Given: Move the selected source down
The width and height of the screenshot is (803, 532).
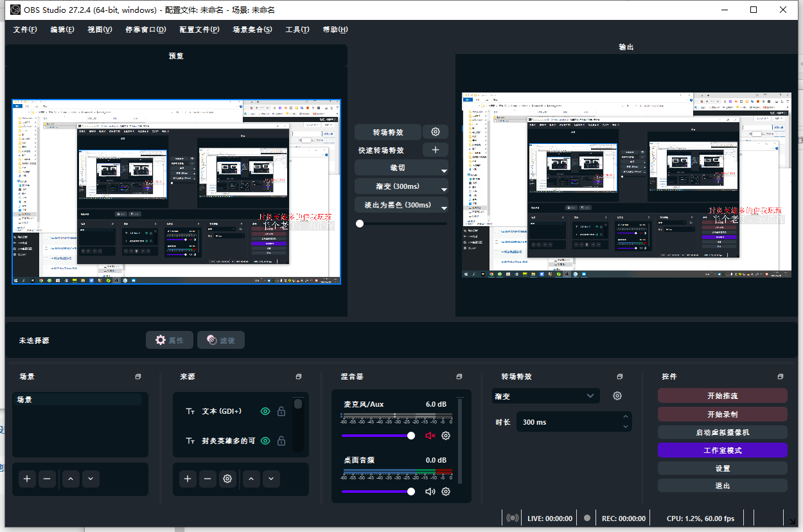Looking at the screenshot, I should click(271, 479).
